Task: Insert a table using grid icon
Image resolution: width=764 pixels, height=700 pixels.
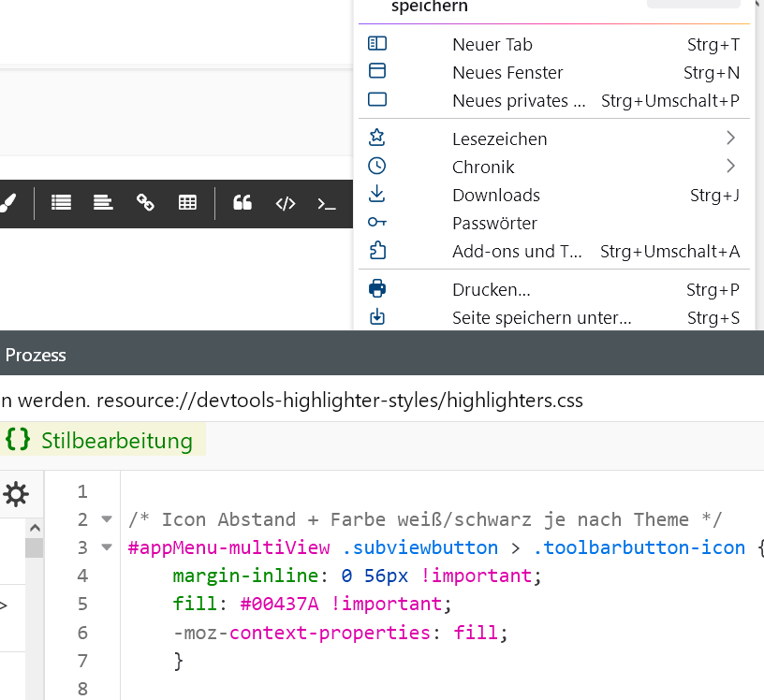Action: tap(187, 202)
